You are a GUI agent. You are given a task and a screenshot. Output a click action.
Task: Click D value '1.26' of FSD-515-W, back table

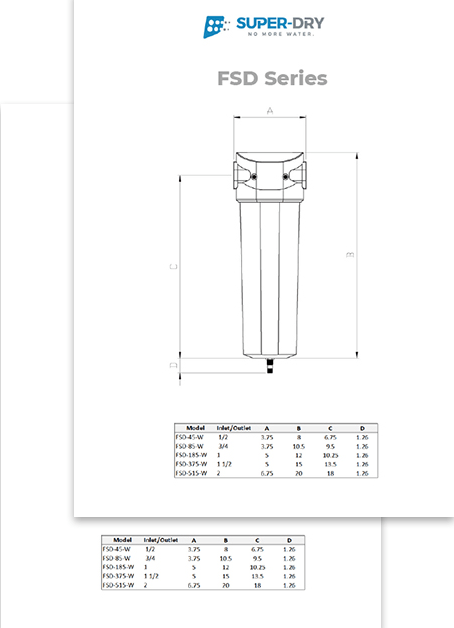click(289, 585)
